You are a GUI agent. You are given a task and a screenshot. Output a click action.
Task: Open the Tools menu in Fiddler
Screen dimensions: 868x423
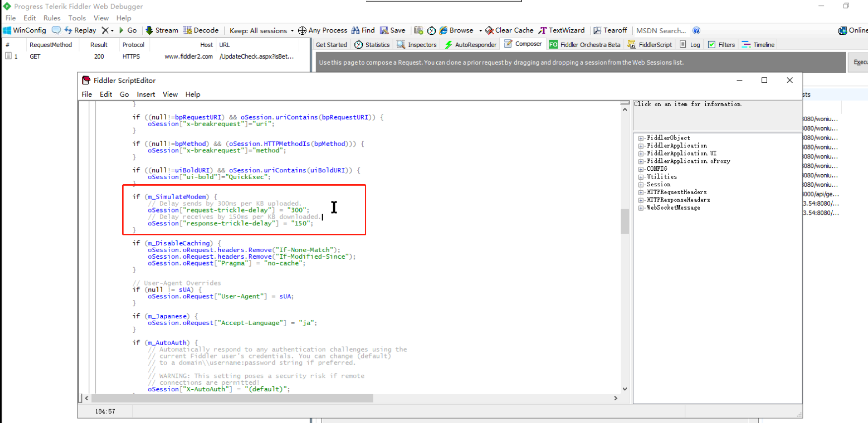(x=77, y=18)
